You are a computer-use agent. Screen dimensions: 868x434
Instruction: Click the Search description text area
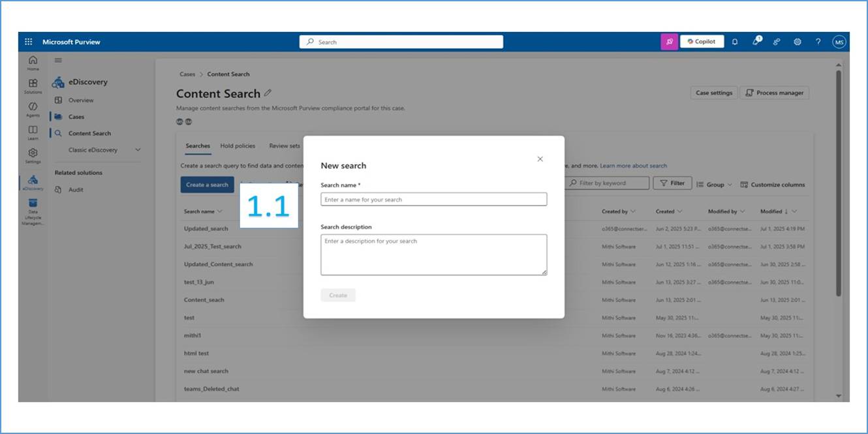(433, 255)
